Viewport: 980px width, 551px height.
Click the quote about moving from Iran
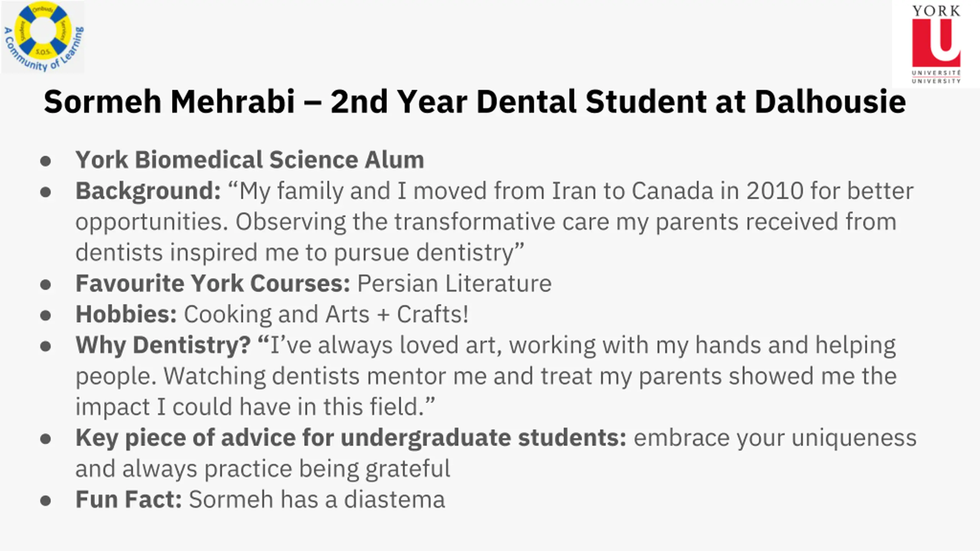(x=495, y=222)
